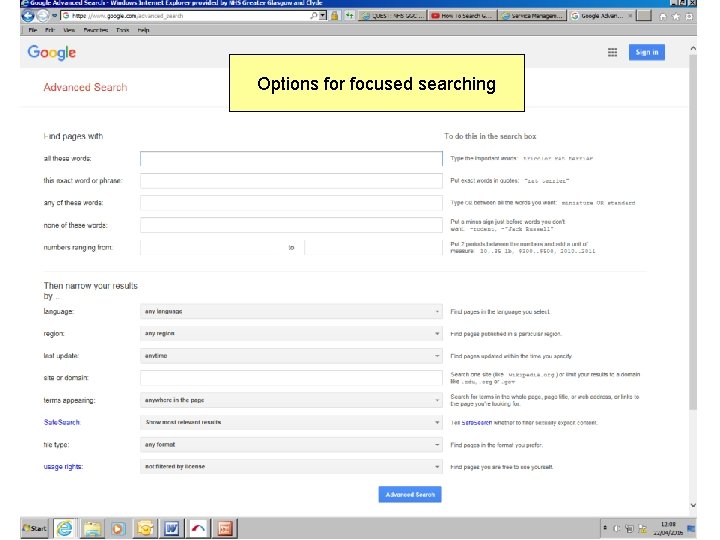Click the site or domain input field
This screenshot has height=540, width=720.
point(291,378)
